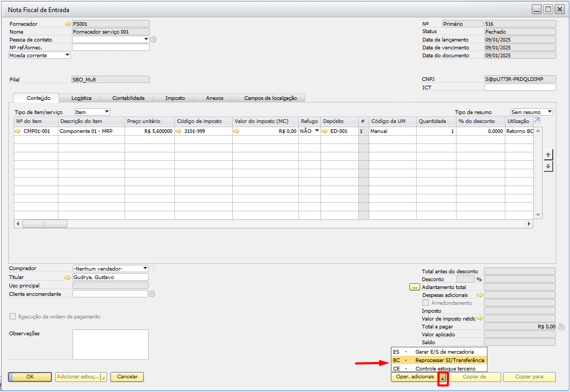Click horizontal scrollbar left arrow

[18, 224]
